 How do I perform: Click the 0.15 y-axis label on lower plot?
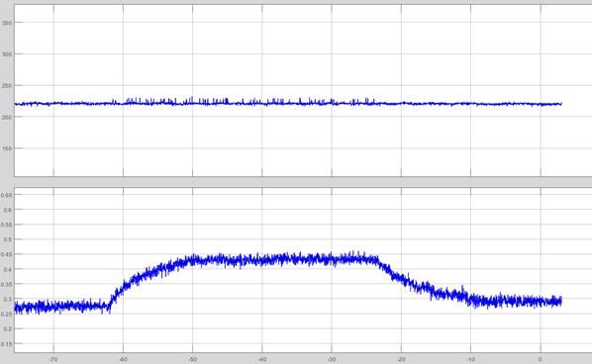pyautogui.click(x=6, y=344)
